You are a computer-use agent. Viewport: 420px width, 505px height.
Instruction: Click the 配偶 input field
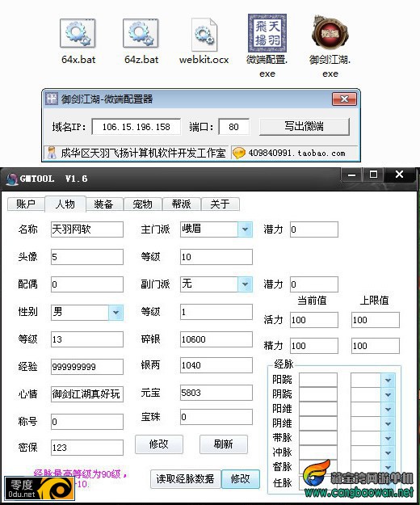(x=87, y=284)
